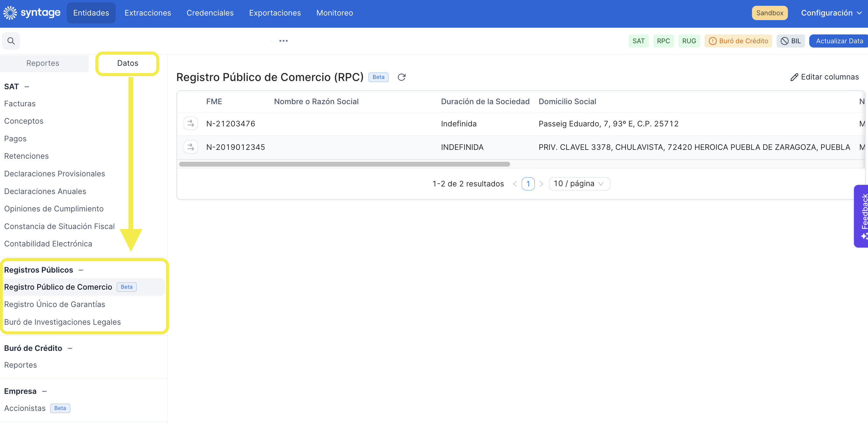The width and height of the screenshot is (868, 424).
Task: Collapse the Buró de Crédito section
Action: tap(70, 348)
